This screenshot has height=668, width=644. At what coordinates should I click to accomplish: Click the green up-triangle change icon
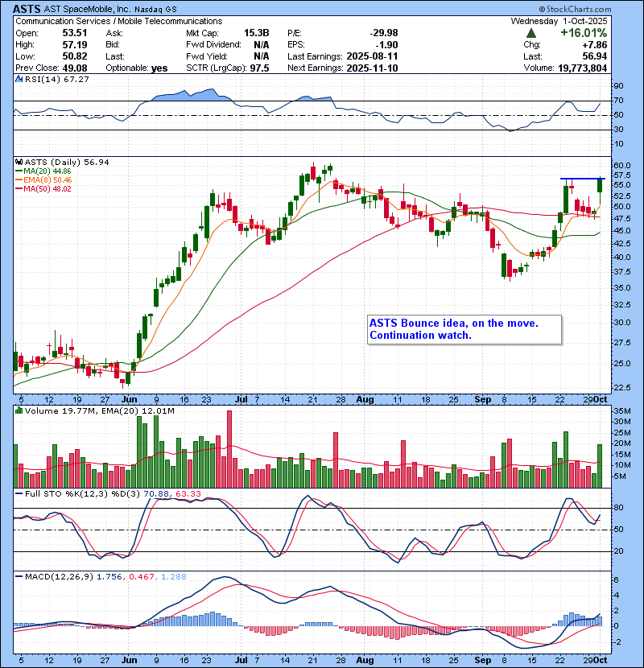[x=531, y=33]
